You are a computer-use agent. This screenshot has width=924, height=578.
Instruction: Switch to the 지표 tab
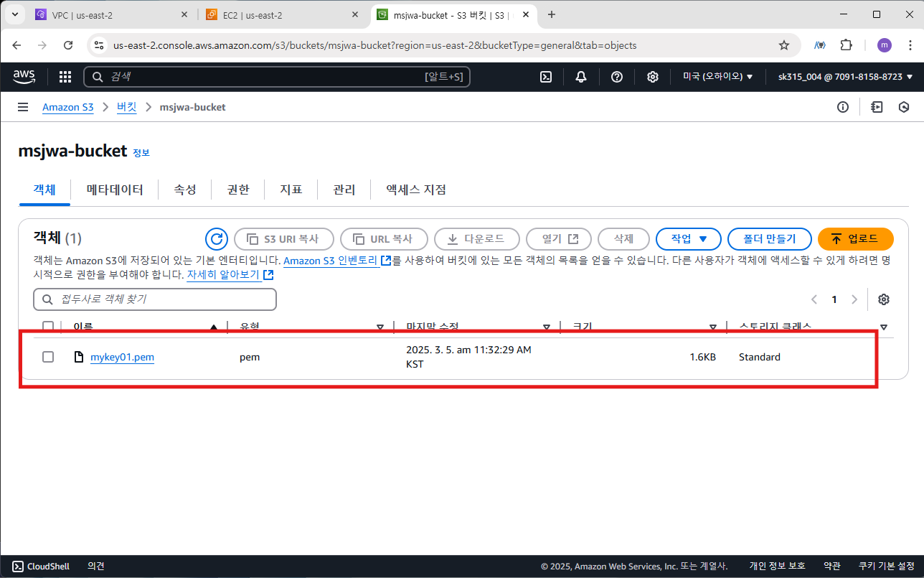coord(291,190)
